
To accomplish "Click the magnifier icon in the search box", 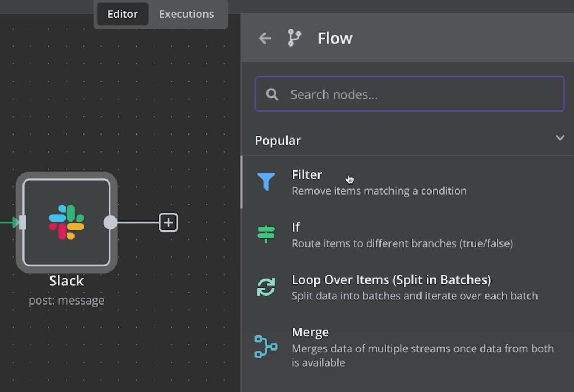I will (x=272, y=94).
